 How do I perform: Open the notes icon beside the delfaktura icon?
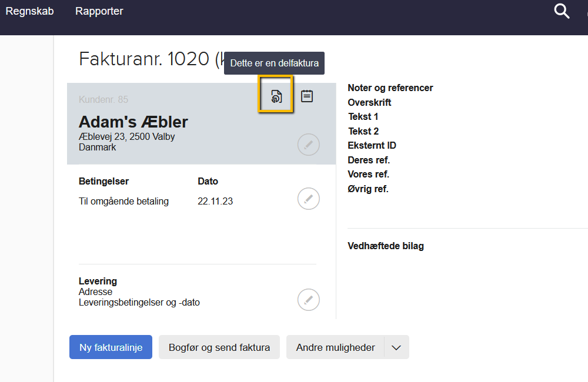pyautogui.click(x=306, y=95)
